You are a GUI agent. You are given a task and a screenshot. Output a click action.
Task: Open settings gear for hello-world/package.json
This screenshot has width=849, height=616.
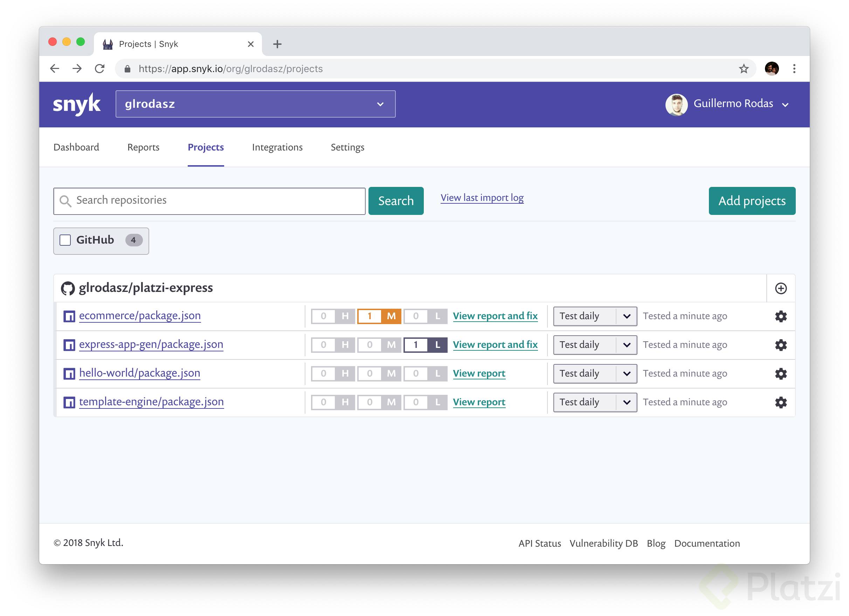pyautogui.click(x=780, y=374)
